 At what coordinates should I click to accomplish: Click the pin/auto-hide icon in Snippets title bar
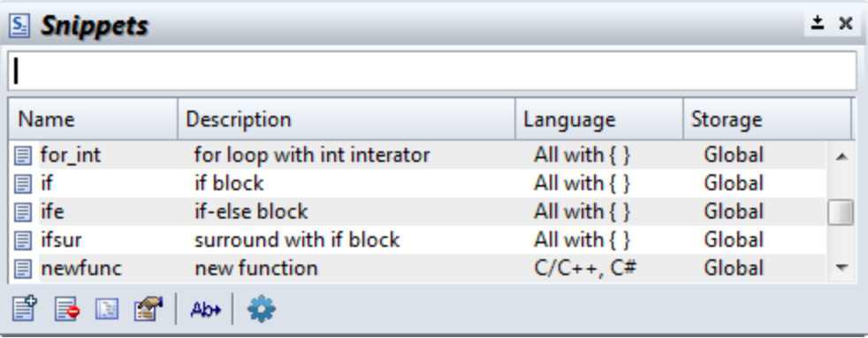coord(818,23)
